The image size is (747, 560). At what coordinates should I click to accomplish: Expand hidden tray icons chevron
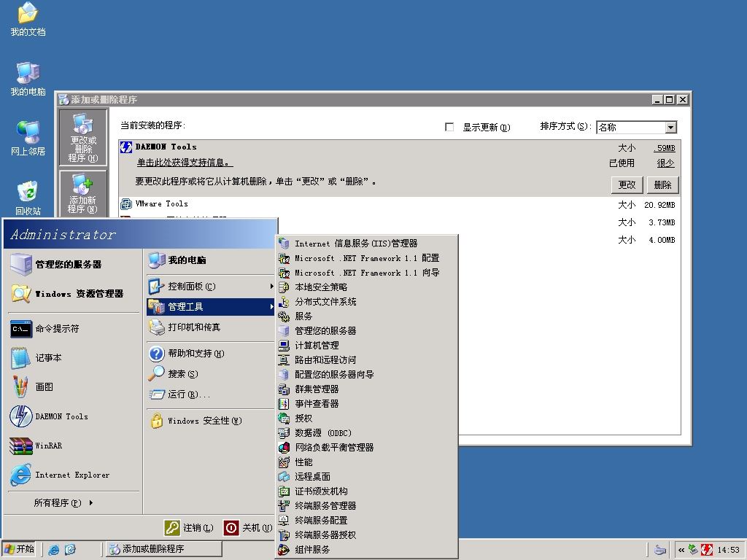(681, 550)
